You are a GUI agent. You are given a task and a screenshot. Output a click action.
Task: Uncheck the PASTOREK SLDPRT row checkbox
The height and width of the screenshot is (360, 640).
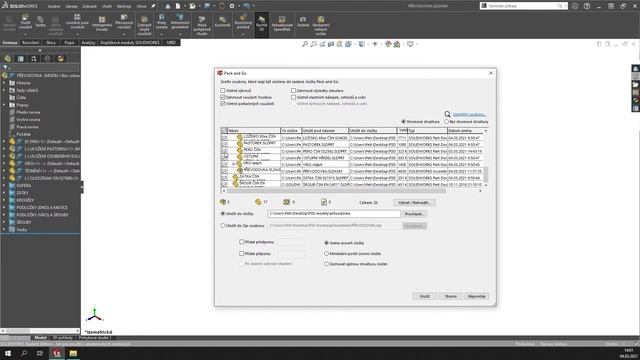[x=224, y=144]
